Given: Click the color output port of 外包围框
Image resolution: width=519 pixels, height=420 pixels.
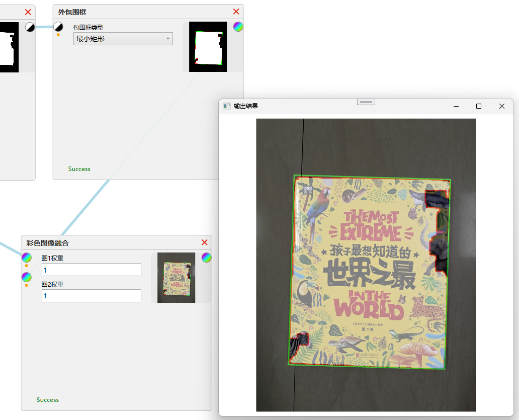Looking at the screenshot, I should point(238,27).
